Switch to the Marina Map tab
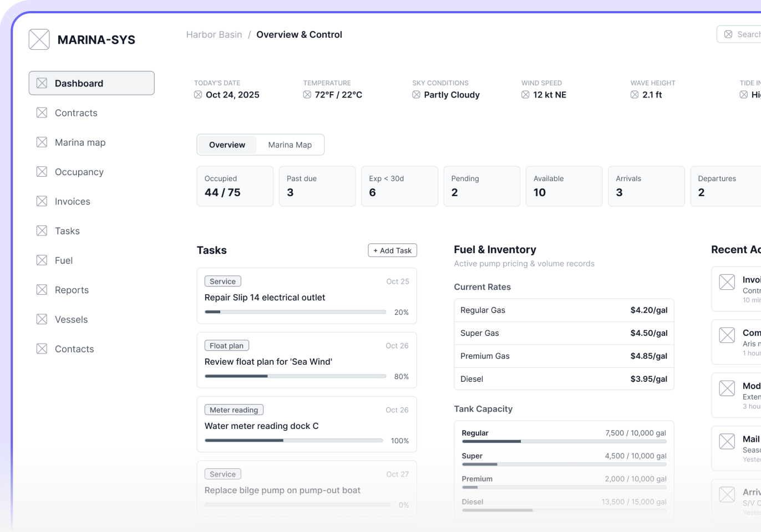The image size is (761, 532). click(290, 145)
